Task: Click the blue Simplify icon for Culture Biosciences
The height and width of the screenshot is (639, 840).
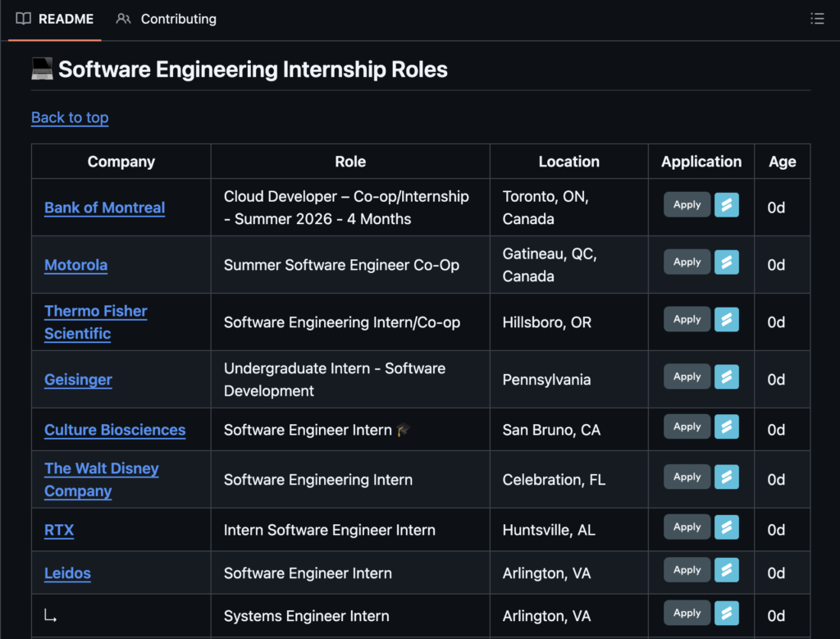Action: [x=726, y=427]
